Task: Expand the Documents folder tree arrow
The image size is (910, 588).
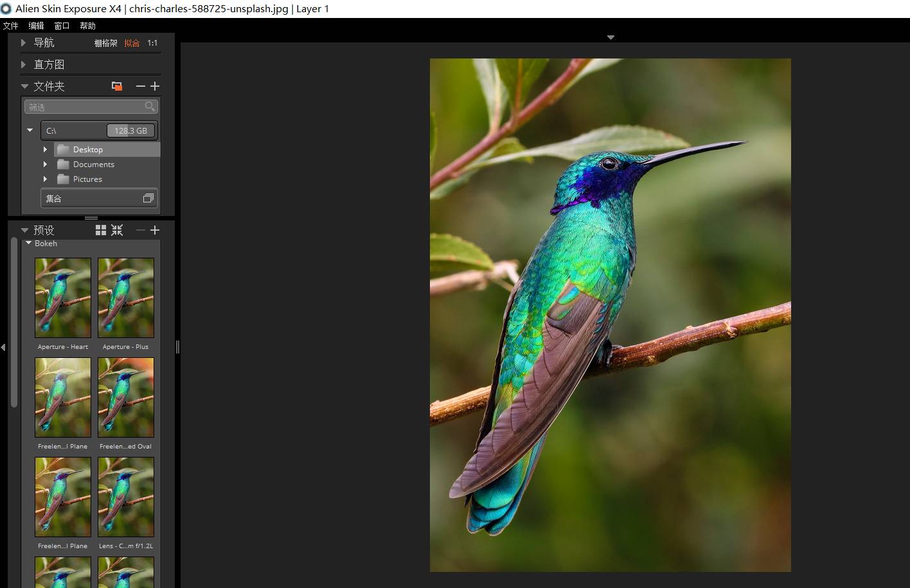Action: pos(45,165)
